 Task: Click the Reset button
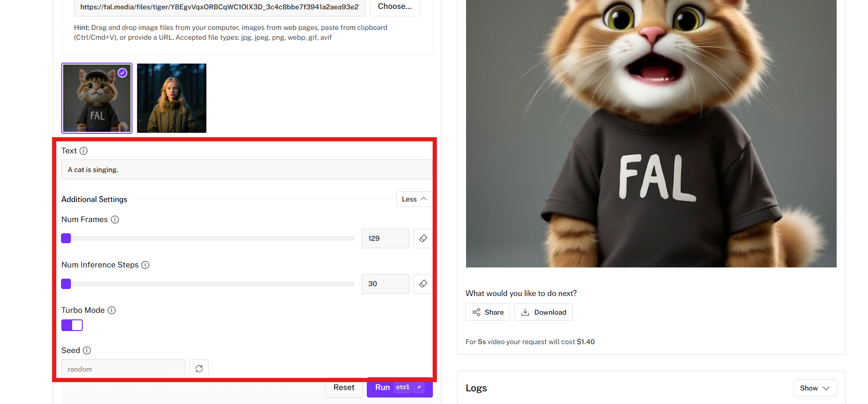coord(344,388)
